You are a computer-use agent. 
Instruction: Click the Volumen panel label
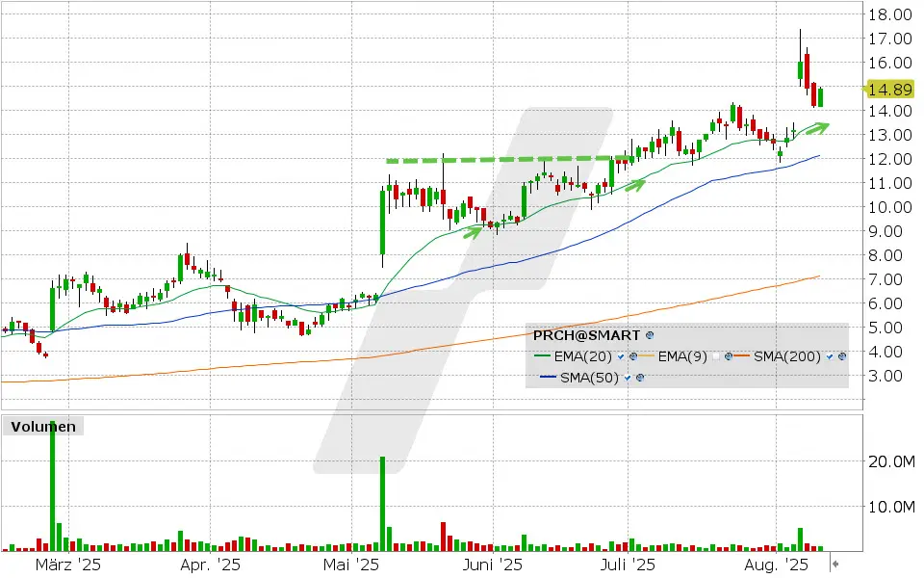click(43, 427)
